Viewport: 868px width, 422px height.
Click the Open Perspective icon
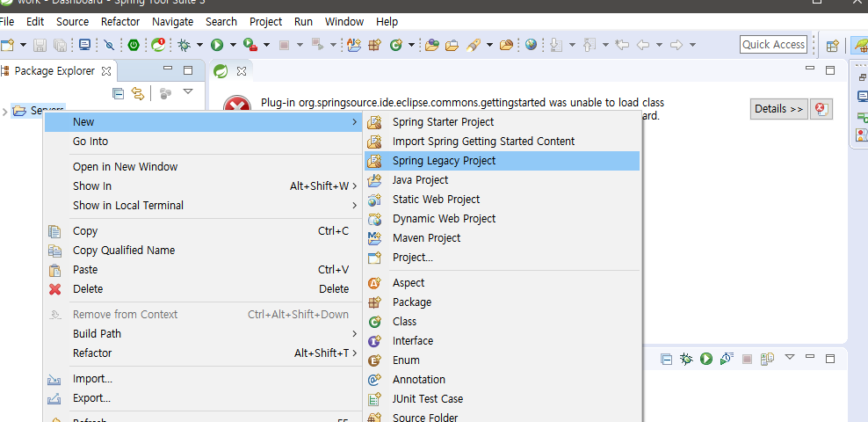(832, 46)
